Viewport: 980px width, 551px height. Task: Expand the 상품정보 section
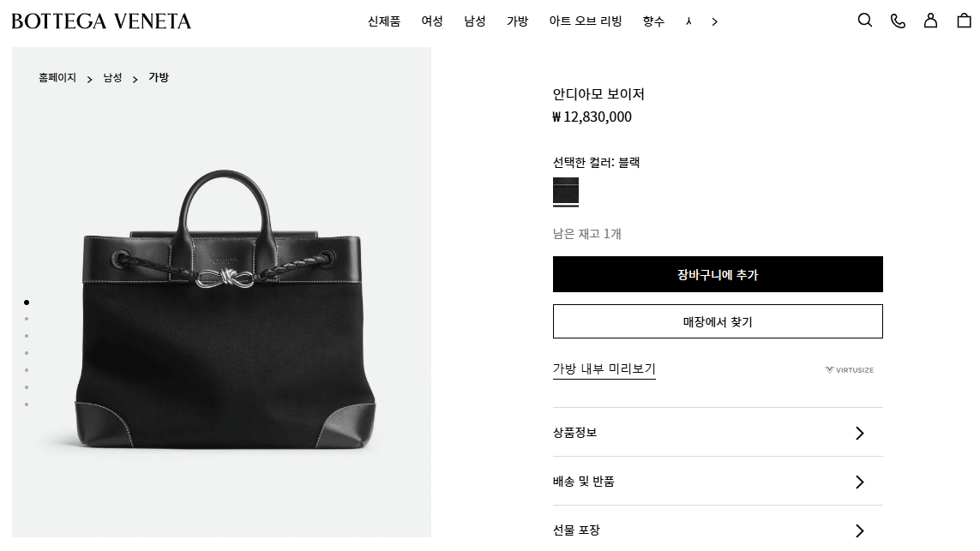point(718,432)
